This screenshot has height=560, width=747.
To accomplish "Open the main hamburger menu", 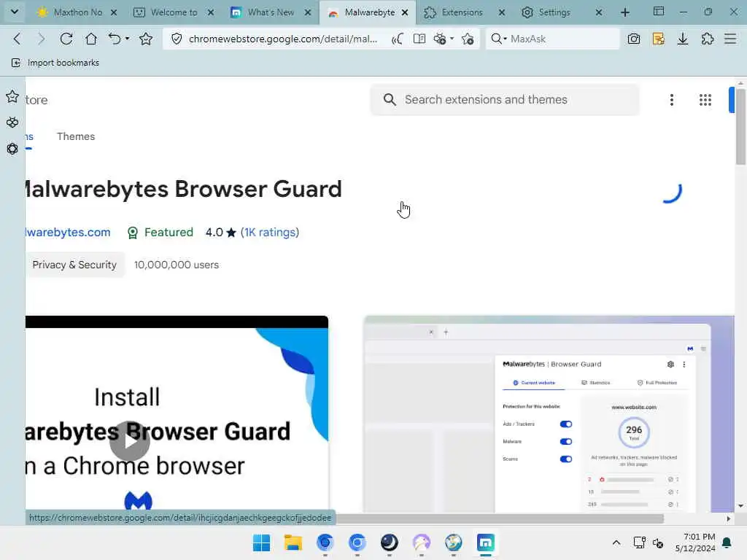I will 730,39.
